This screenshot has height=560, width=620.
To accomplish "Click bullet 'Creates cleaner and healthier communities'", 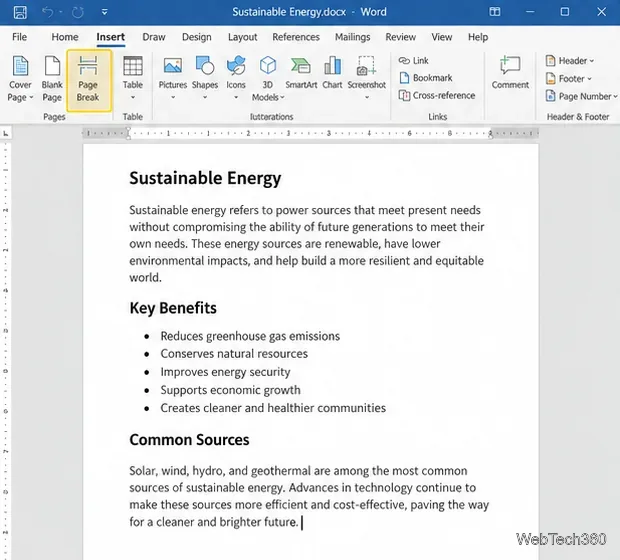I will point(273,408).
